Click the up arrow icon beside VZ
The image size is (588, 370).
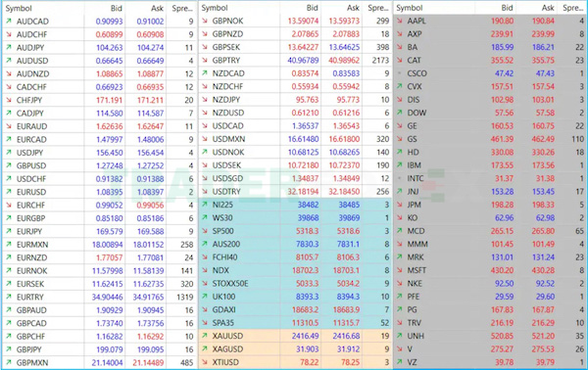pos(400,362)
